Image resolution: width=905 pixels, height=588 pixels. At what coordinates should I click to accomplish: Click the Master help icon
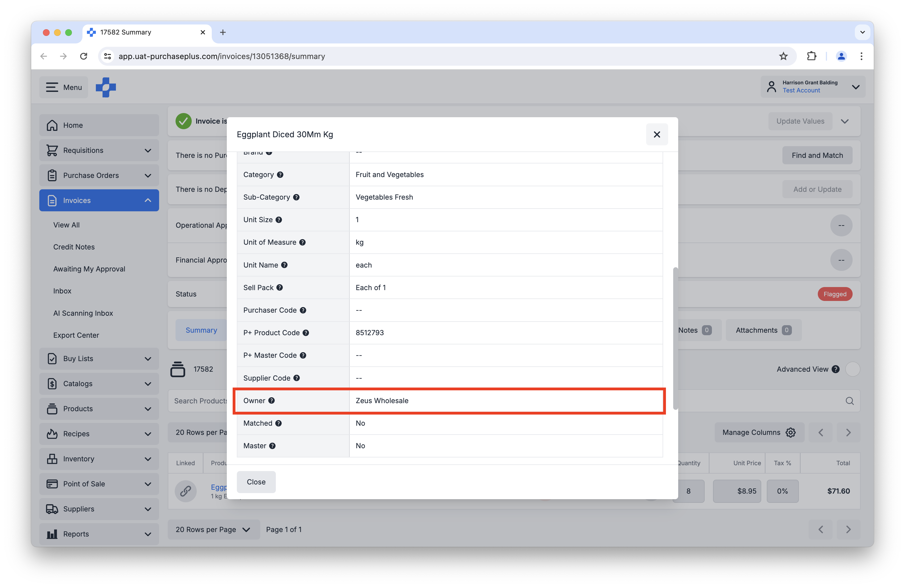point(272,446)
